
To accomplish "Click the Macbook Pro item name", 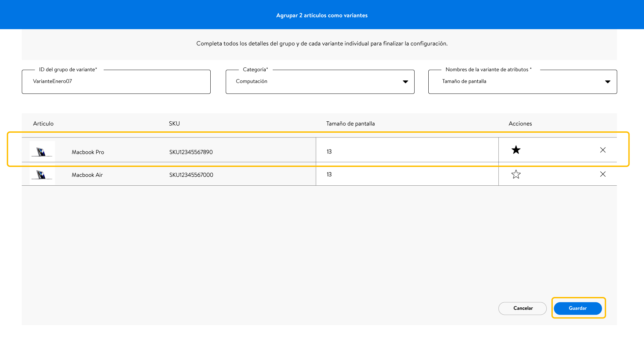I will click(x=88, y=152).
